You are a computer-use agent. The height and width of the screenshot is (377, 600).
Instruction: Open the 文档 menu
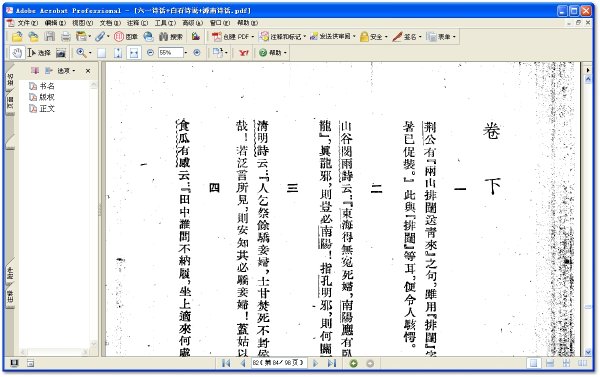click(x=110, y=23)
